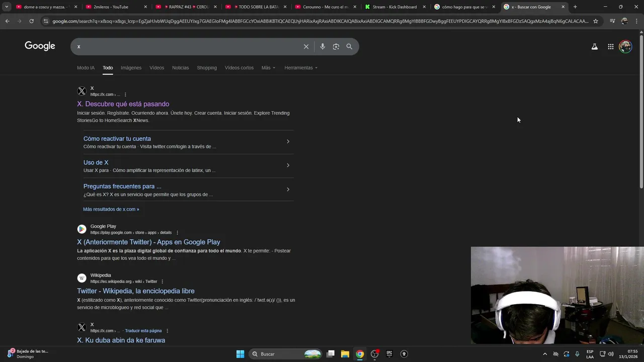
Task: Start voice search with the microphone icon
Action: [323, 46]
